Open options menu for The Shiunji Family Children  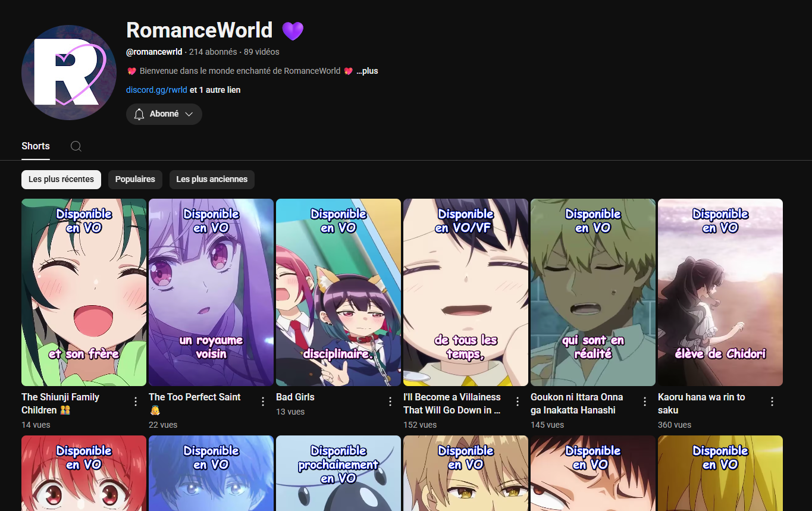(x=136, y=402)
